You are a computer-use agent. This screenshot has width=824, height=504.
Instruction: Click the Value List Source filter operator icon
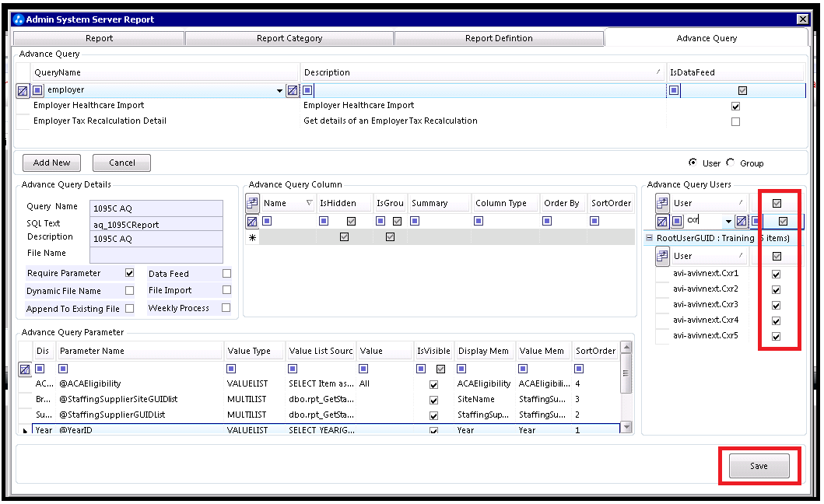point(293,369)
